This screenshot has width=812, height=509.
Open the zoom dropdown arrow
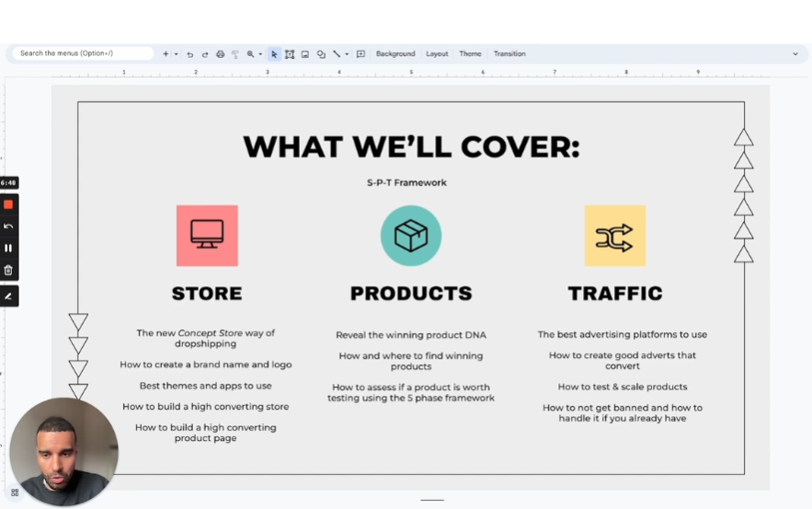coord(260,54)
